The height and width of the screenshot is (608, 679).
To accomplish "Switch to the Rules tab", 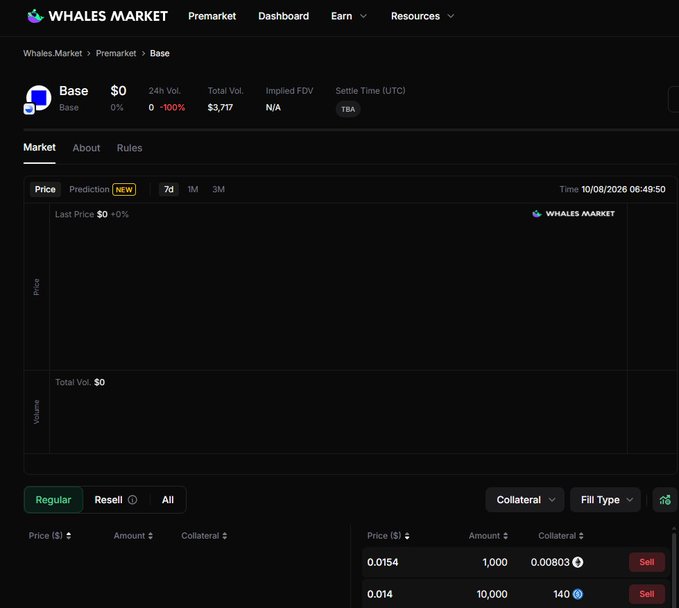I will [x=129, y=148].
